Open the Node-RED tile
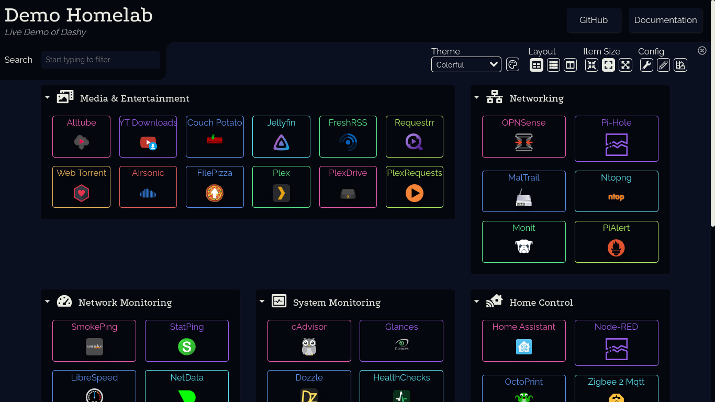 point(617,342)
